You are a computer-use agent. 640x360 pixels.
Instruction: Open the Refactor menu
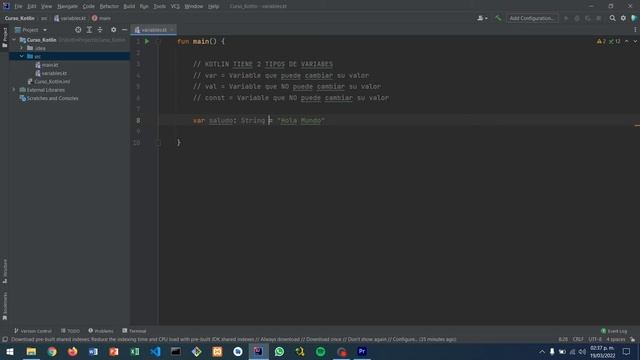tap(109, 6)
